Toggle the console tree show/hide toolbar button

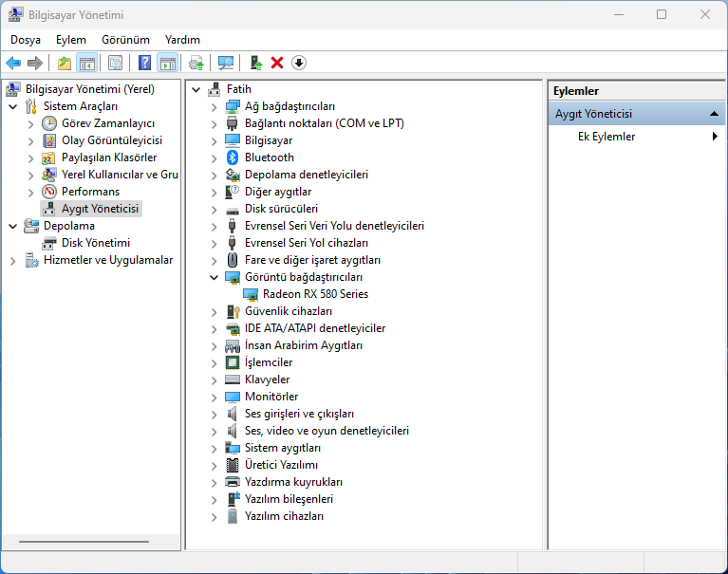(x=86, y=63)
